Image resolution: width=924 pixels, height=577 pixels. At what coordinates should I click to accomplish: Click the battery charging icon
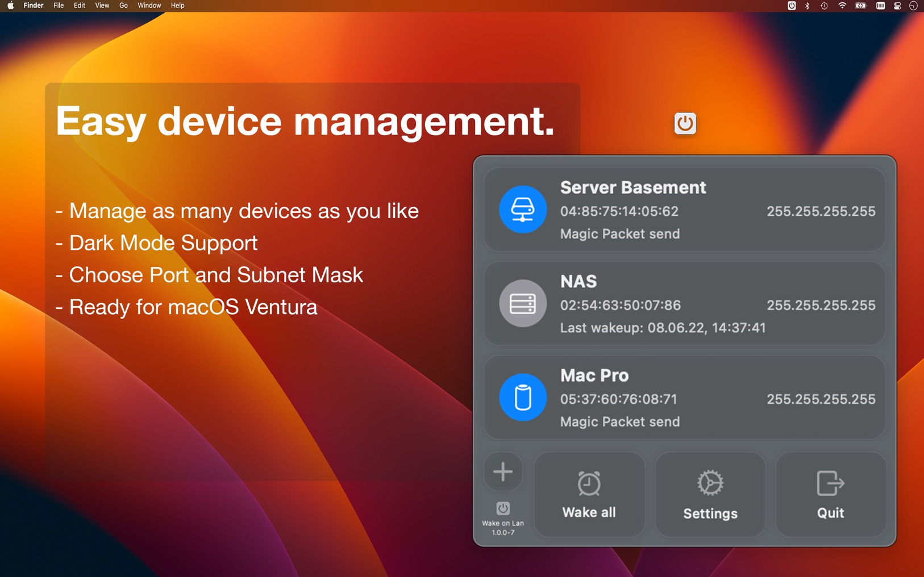tap(861, 6)
